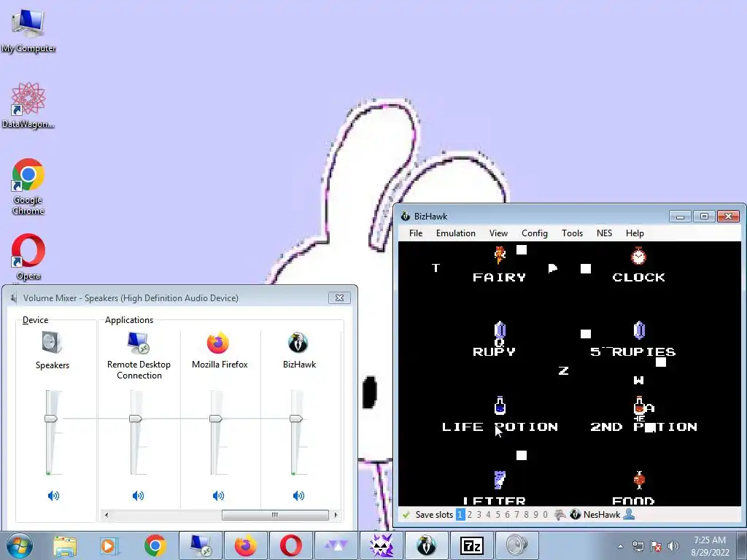
Task: Close the Volume Mixer window
Action: (x=339, y=298)
